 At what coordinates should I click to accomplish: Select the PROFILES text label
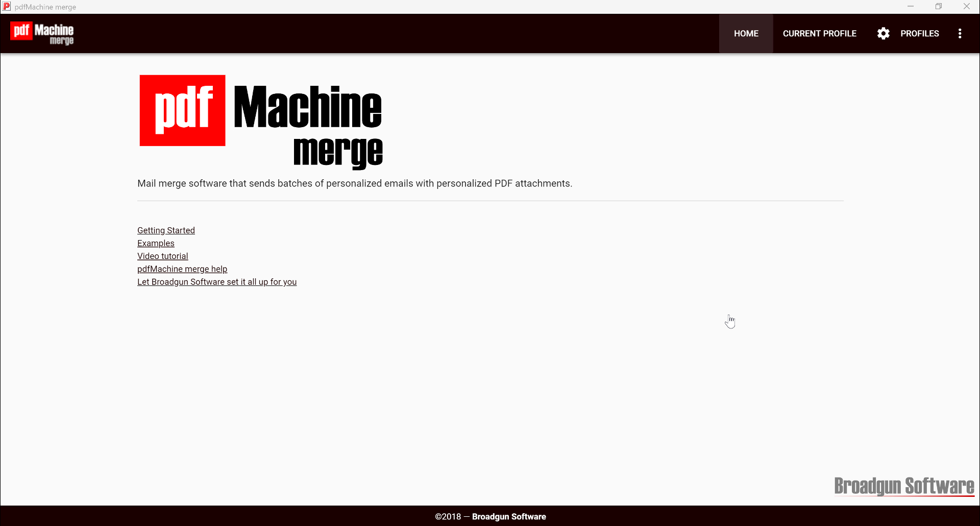tap(919, 34)
